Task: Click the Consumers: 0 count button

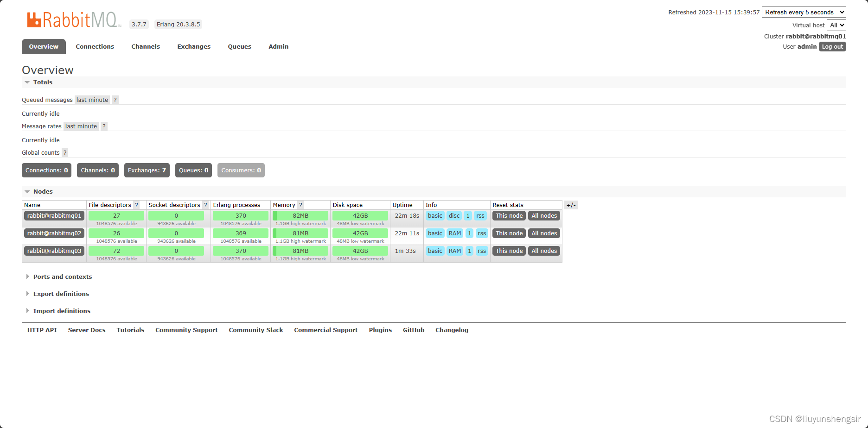Action: (241, 170)
